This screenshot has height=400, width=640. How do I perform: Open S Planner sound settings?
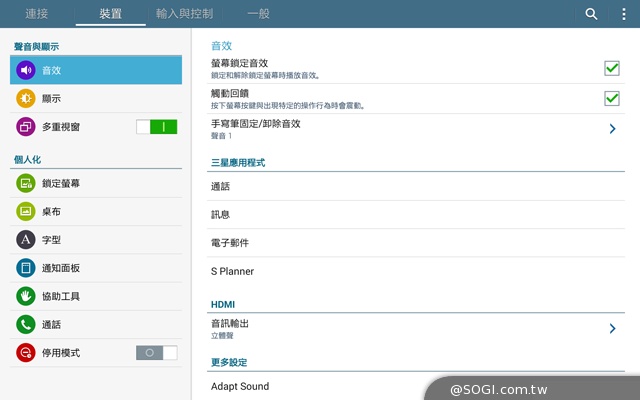232,271
